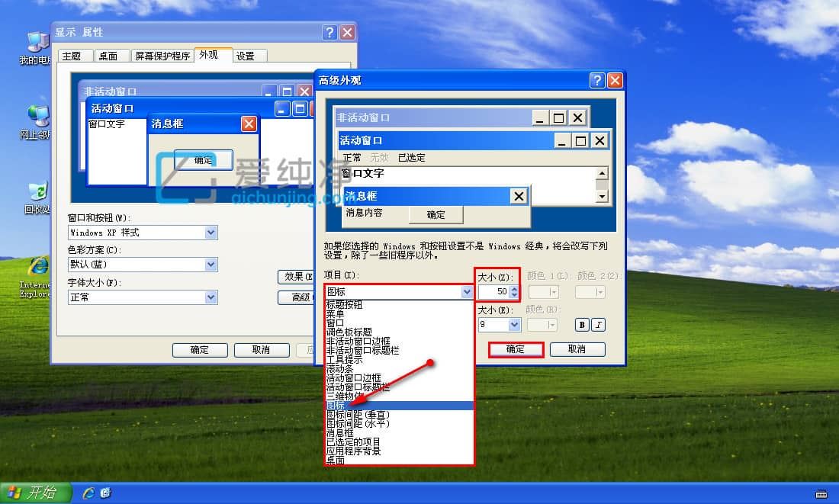Open the 开始 Start menu
Screen dimensions: 839x504
pyautogui.click(x=35, y=493)
